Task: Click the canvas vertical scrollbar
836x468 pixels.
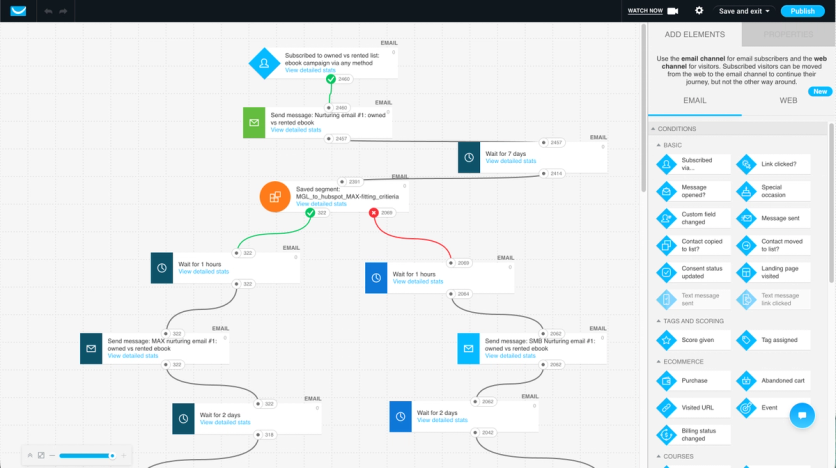Action: [x=644, y=108]
